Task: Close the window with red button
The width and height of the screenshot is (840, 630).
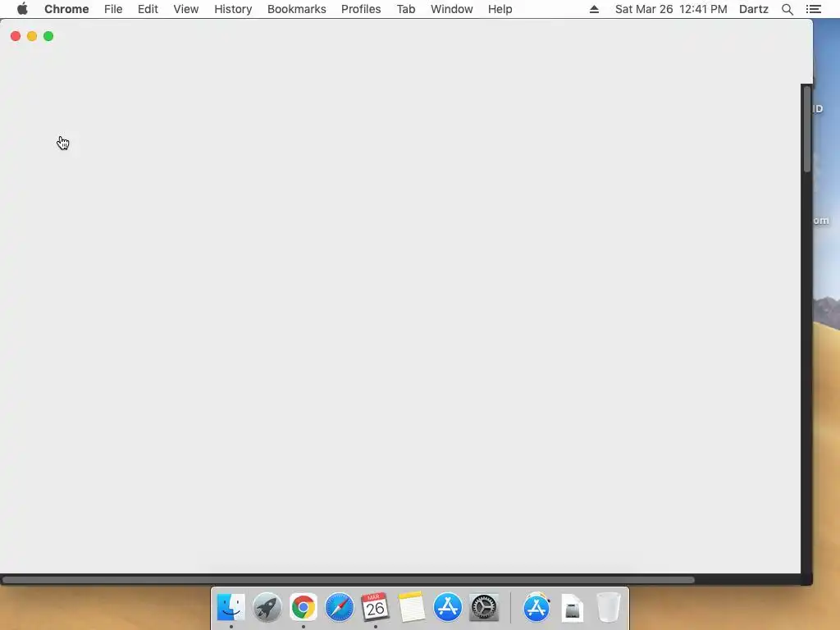Action: click(16, 36)
